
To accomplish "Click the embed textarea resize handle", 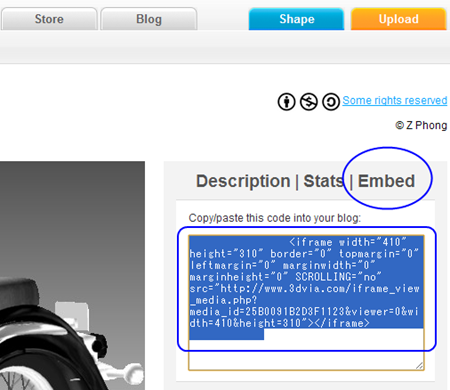I will click(x=420, y=366).
